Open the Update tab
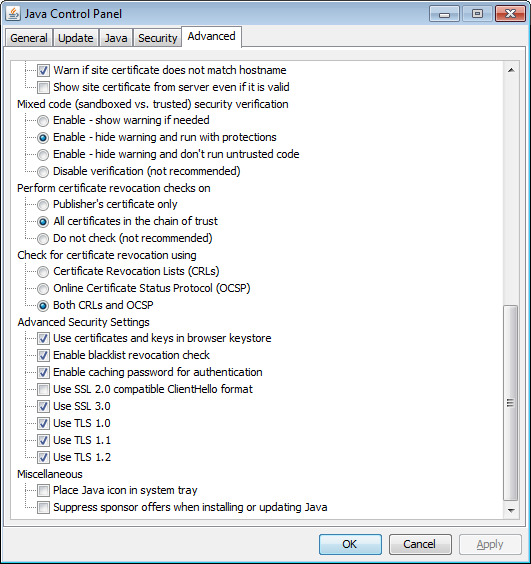The height and width of the screenshot is (564, 531). 76,38
